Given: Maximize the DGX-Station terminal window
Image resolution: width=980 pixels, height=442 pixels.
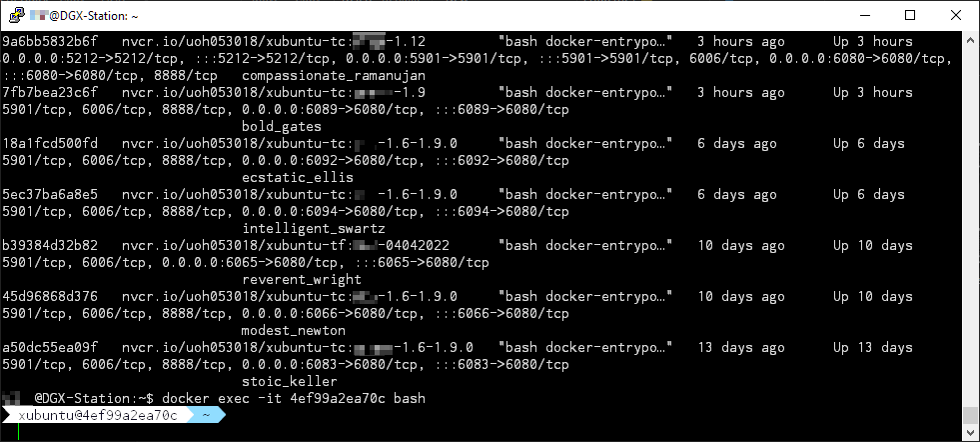Looking at the screenshot, I should point(909,16).
